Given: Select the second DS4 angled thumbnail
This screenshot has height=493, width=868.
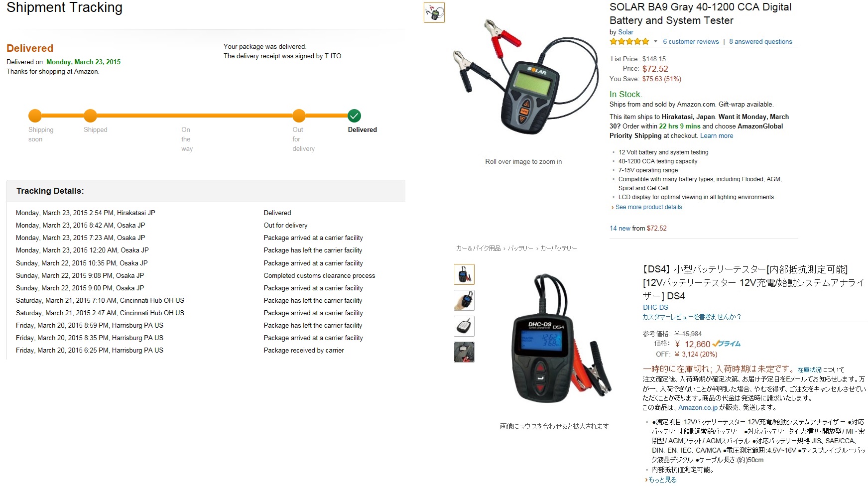Looking at the screenshot, I should pyautogui.click(x=464, y=300).
